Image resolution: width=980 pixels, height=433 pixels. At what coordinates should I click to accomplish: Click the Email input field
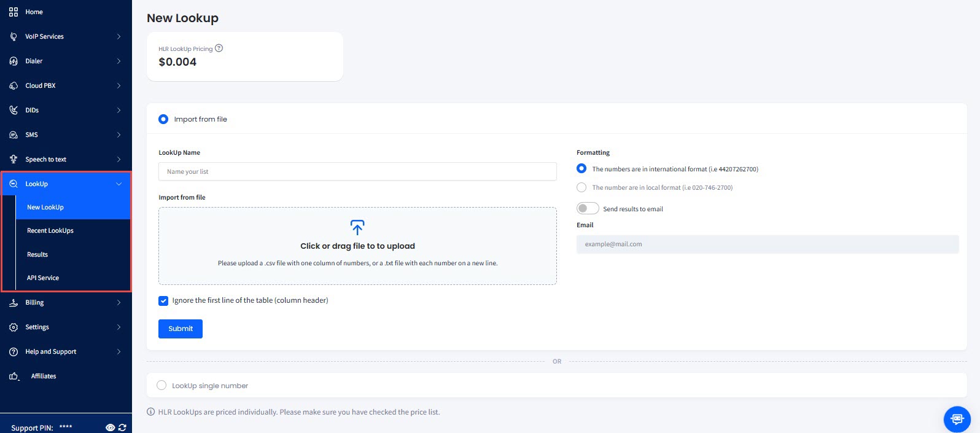[768, 244]
